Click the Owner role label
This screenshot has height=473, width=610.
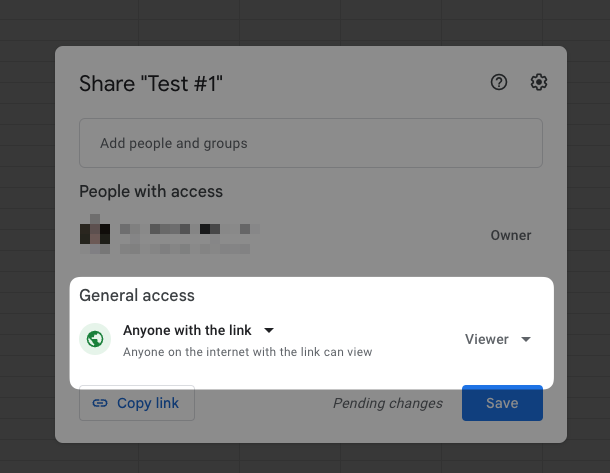[x=510, y=236]
